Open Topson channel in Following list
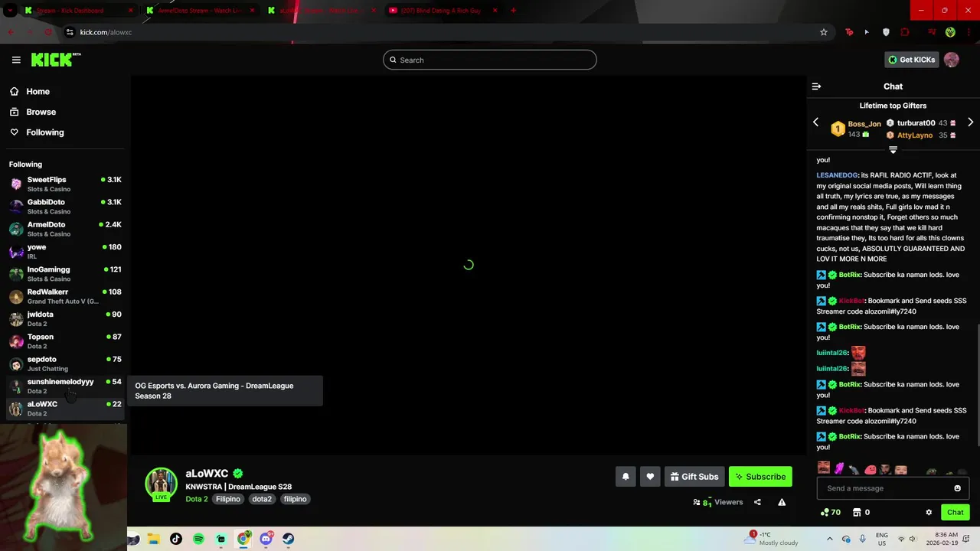Screen dimensions: 980x551 [64, 341]
